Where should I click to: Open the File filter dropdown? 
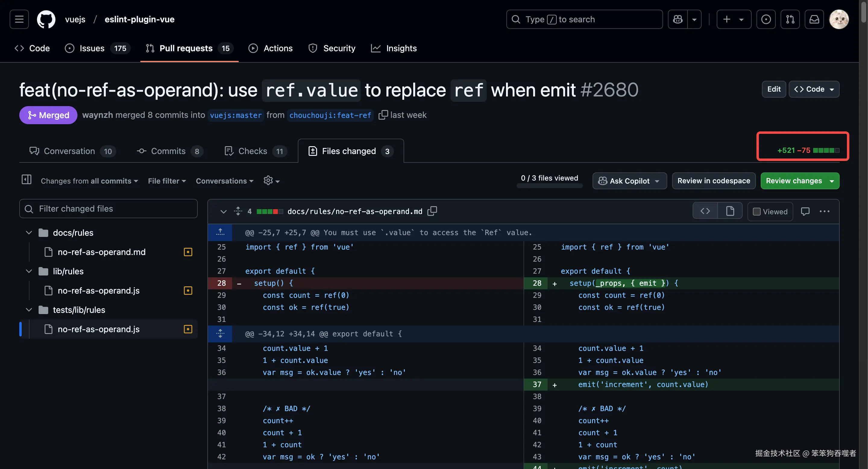pyautogui.click(x=167, y=181)
